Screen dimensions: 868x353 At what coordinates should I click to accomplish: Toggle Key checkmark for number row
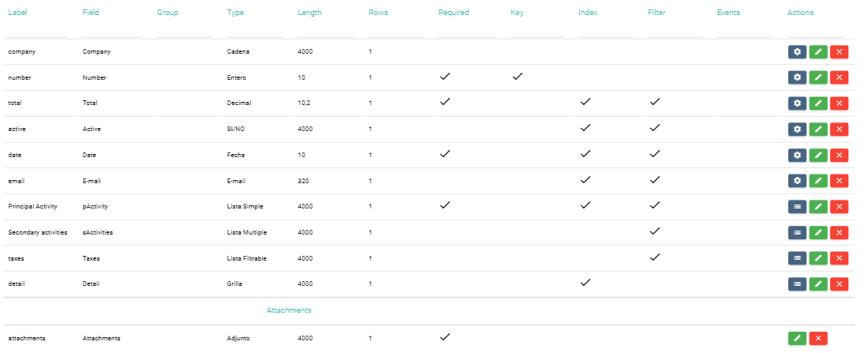pos(517,77)
